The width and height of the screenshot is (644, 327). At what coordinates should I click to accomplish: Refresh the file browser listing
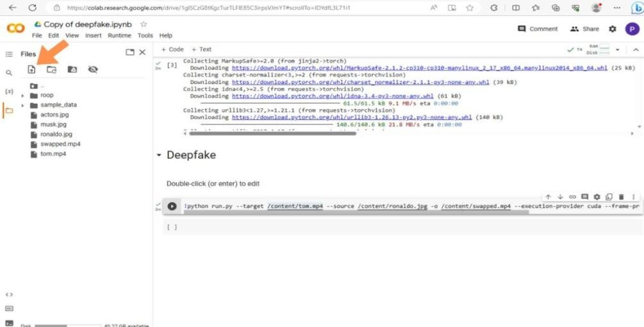pyautogui.click(x=51, y=69)
